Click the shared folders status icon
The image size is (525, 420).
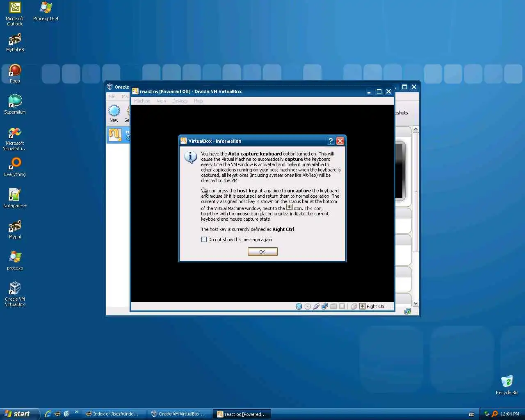(333, 306)
